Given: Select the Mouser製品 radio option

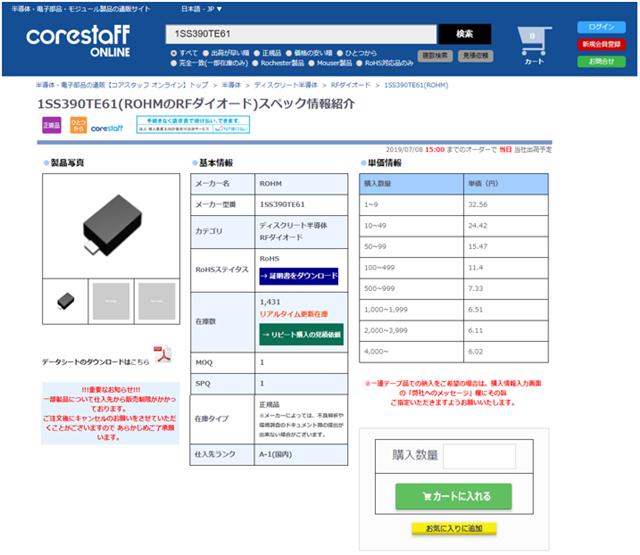Looking at the screenshot, I should pos(311,63).
